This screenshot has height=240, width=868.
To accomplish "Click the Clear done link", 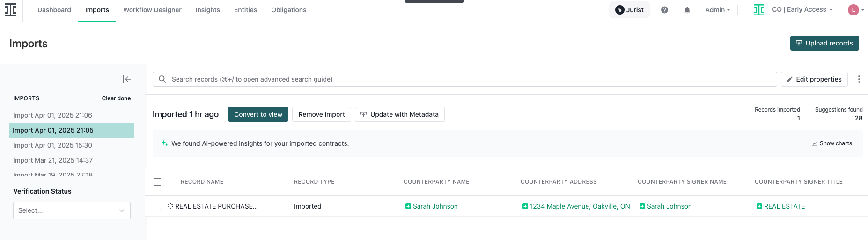I will (116, 98).
